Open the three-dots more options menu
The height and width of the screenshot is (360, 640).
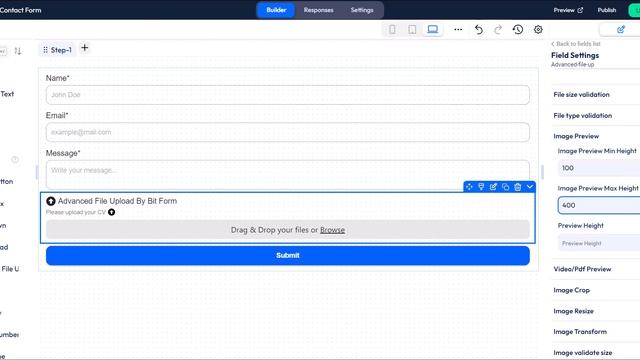(458, 29)
